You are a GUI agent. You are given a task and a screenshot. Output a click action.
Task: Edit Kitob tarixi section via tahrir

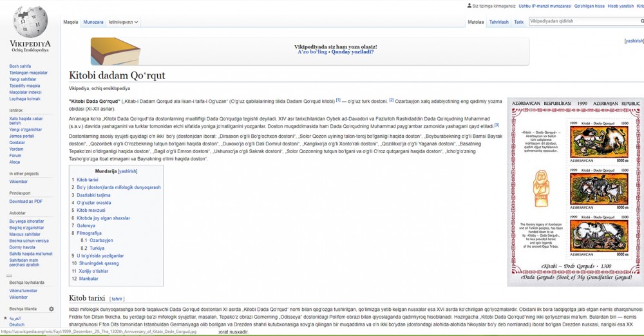tap(117, 299)
